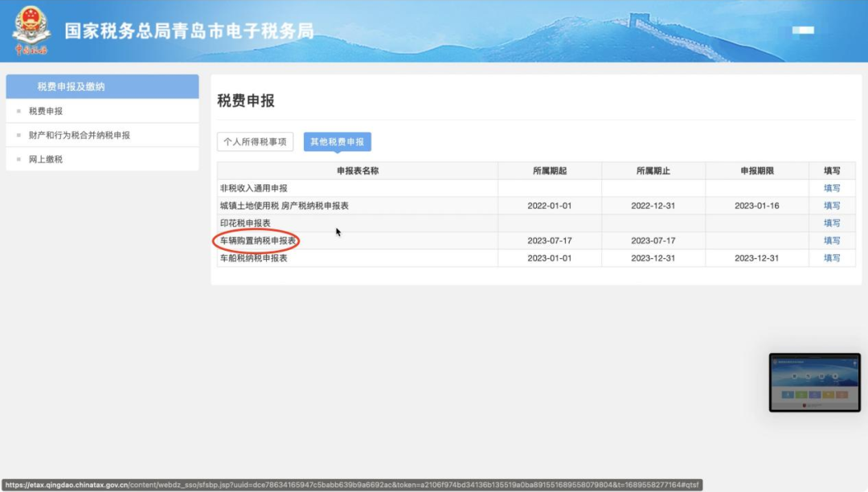Screen dimensions: 868x492
Task: Select 财产和行为税合并纳税申报 sidebar item
Action: [x=79, y=135]
